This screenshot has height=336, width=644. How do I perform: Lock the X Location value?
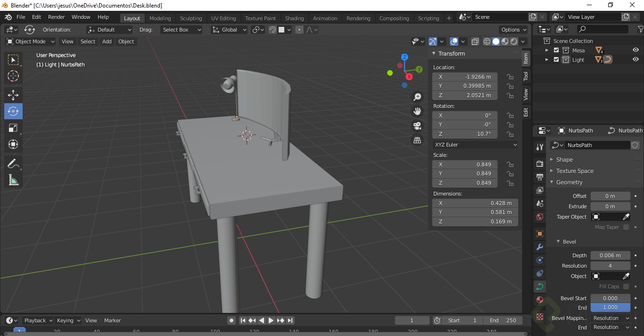point(510,77)
